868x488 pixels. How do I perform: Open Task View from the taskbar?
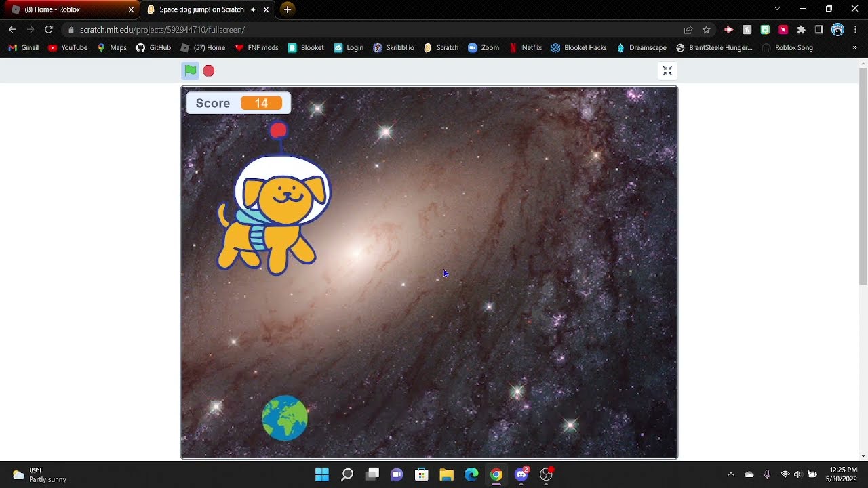point(372,474)
